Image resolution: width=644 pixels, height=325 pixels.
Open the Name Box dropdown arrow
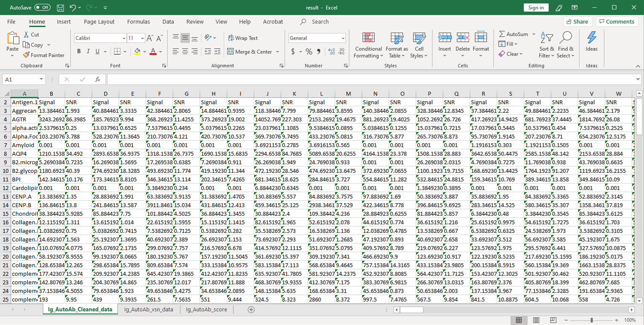pos(42,79)
